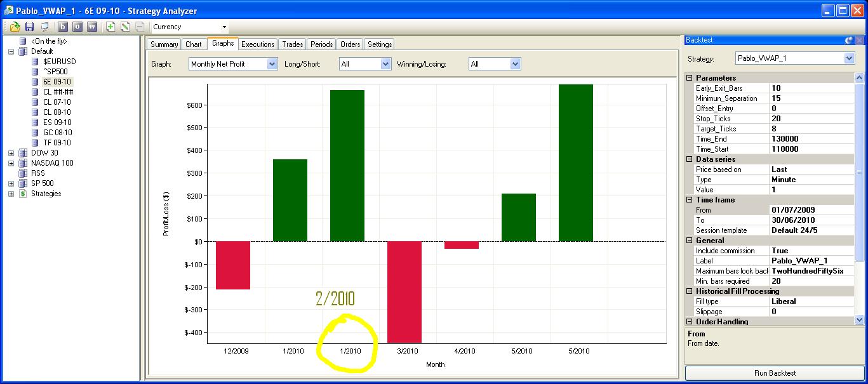Open a saved results file via folder icon
The image size is (868, 384).
(15, 27)
